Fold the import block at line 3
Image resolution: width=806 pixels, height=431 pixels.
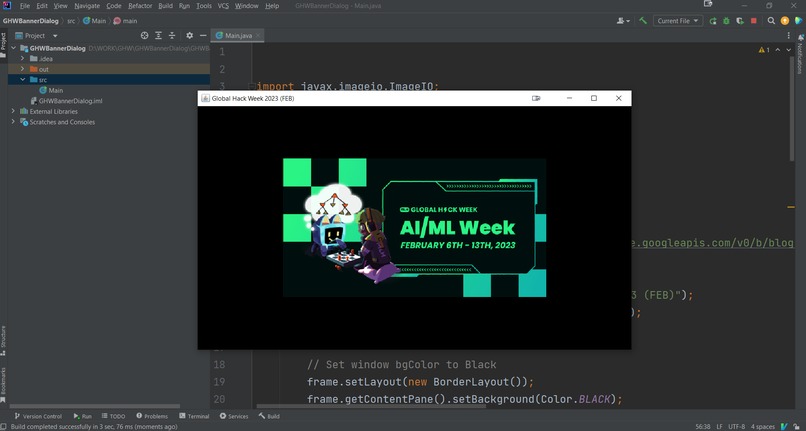click(x=252, y=86)
